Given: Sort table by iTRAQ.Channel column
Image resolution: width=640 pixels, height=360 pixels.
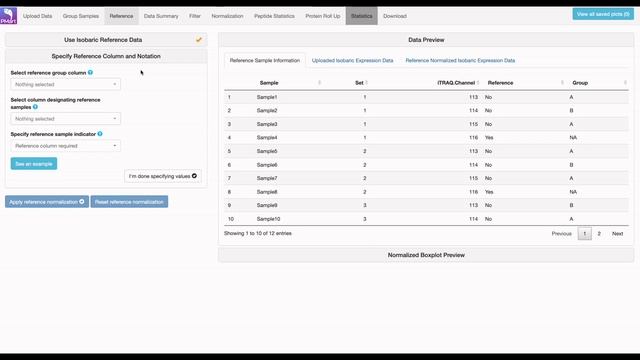Looking at the screenshot, I should pyautogui.click(x=456, y=83).
